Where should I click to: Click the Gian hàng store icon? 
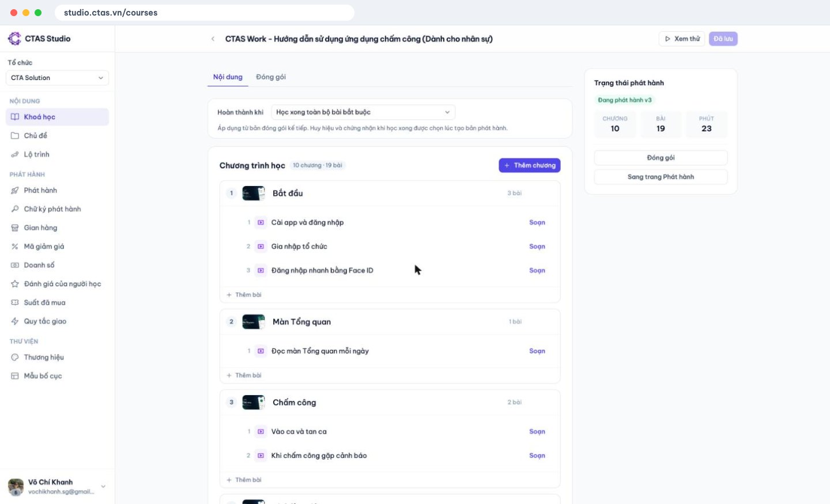[15, 228]
